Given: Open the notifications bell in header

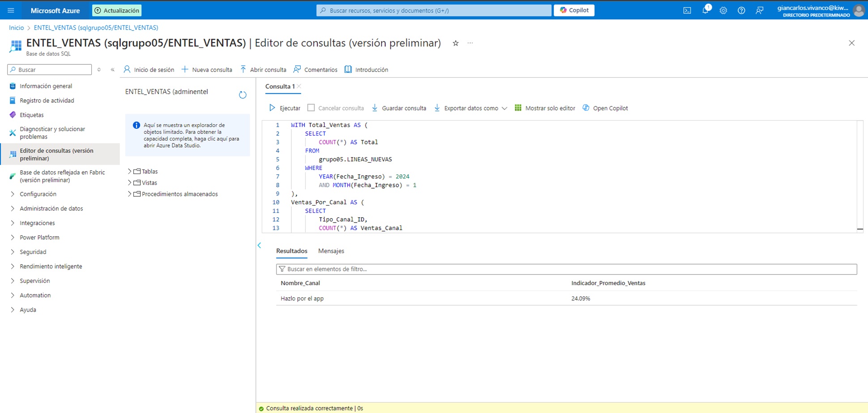Looking at the screenshot, I should point(705,10).
